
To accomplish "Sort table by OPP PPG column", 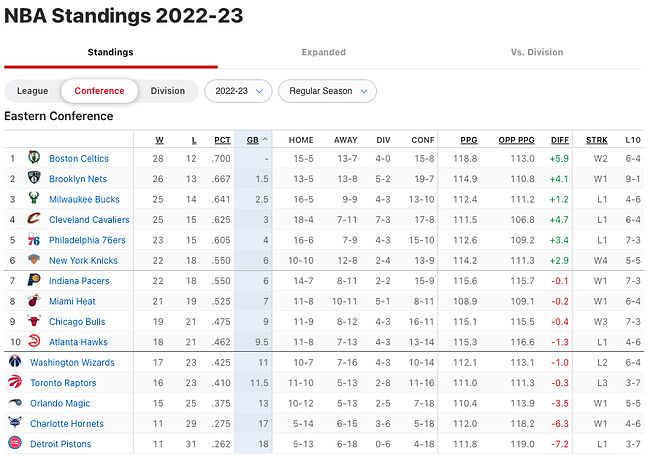I will click(x=517, y=140).
